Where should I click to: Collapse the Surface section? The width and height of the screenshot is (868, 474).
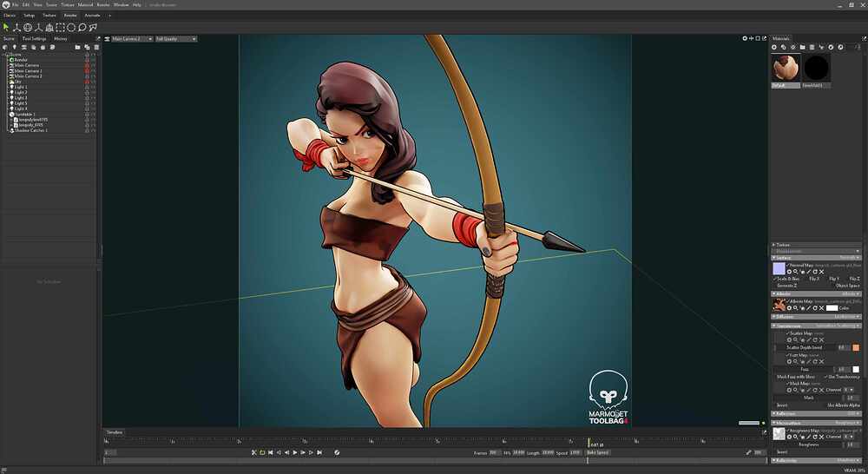pyautogui.click(x=774, y=258)
